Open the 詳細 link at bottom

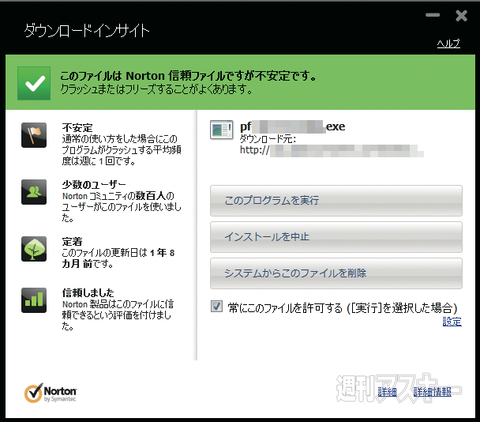[x=387, y=392]
